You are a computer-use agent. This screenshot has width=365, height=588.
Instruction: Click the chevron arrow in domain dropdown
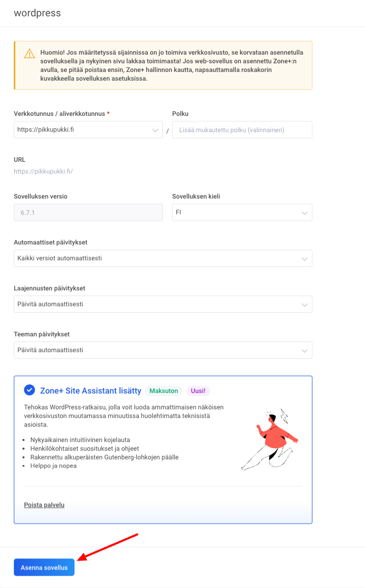point(155,130)
